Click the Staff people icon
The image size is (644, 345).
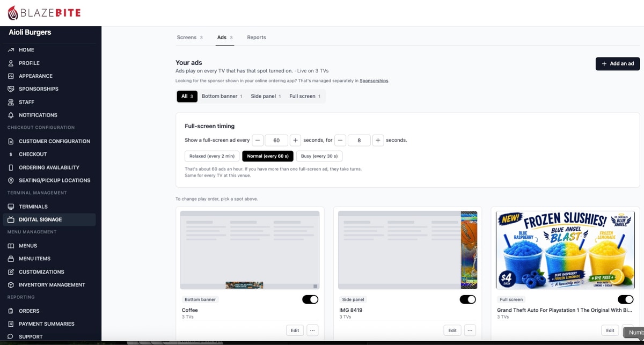point(11,102)
